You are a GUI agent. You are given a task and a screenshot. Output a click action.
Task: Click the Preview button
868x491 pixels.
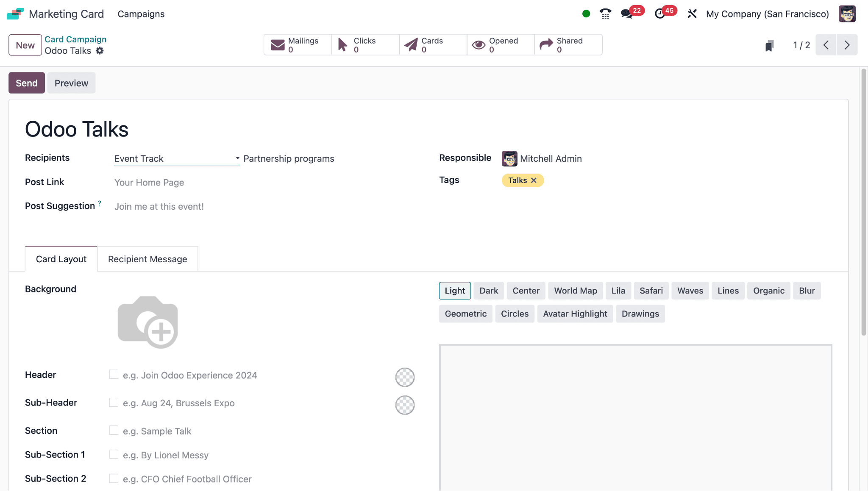(x=71, y=83)
